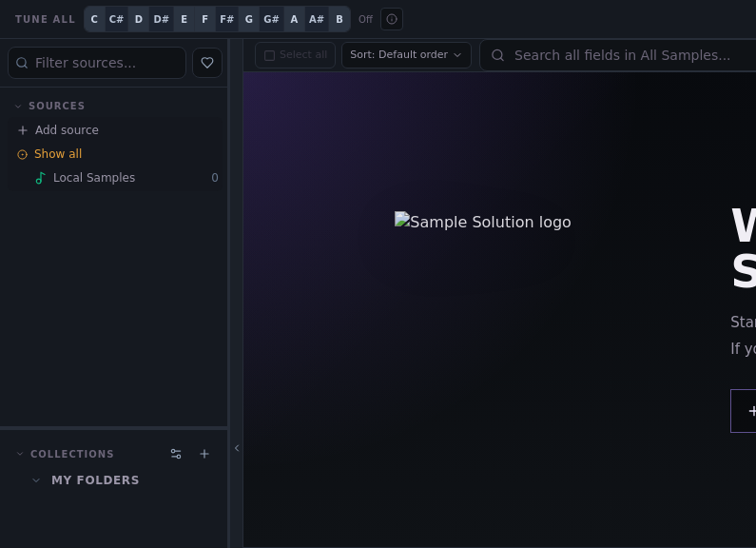756x548 pixels.
Task: Collapse the My Folders chevron
Action: click(x=36, y=480)
